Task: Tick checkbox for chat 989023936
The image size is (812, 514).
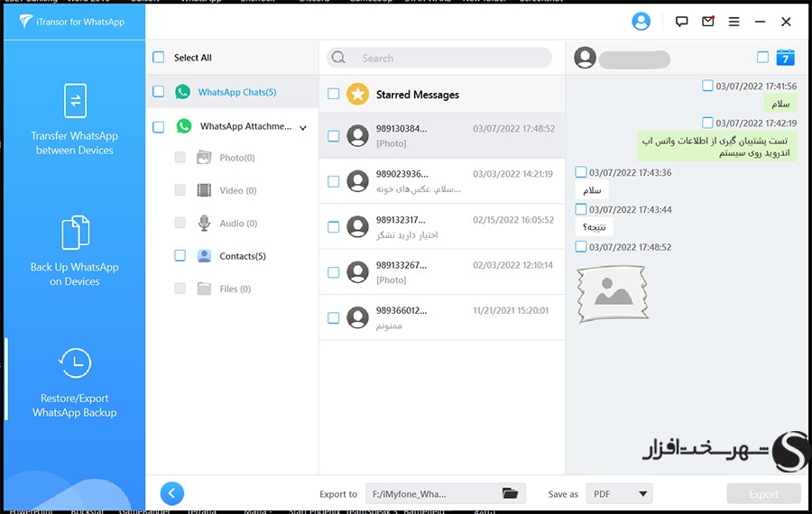Action: pos(334,181)
